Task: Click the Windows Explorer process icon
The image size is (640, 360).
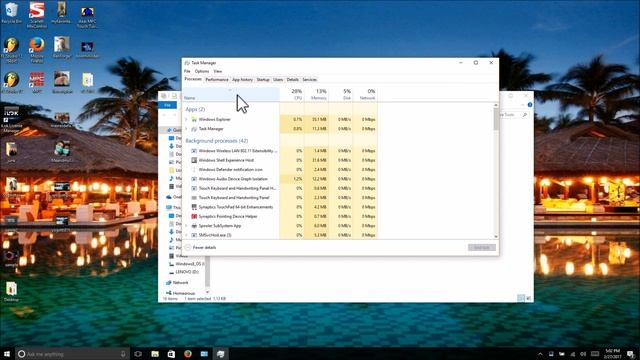Action: pos(194,120)
